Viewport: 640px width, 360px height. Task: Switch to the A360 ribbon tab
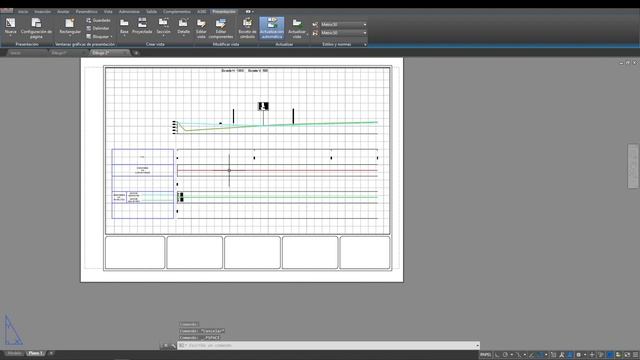point(202,11)
